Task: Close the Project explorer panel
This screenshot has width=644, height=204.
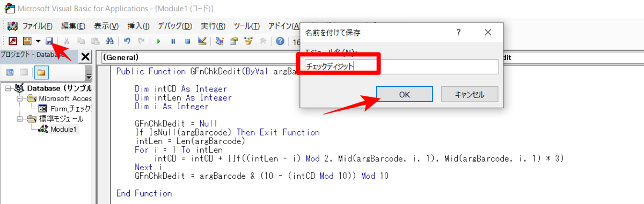Action: click(85, 57)
